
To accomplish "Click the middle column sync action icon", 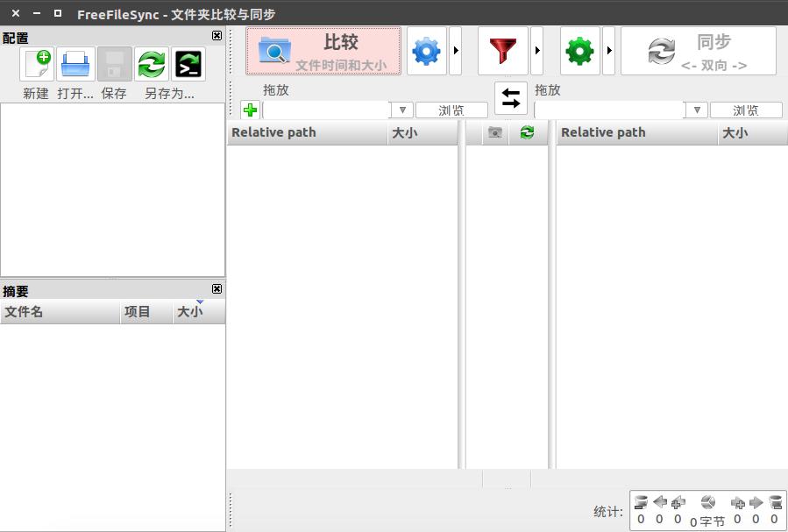I will 527,132.
